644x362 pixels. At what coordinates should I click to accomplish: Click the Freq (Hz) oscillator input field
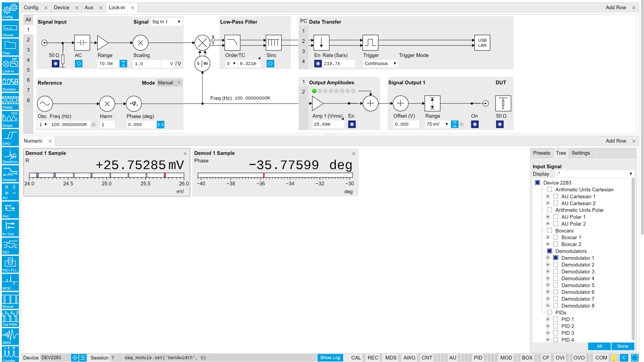coord(70,125)
